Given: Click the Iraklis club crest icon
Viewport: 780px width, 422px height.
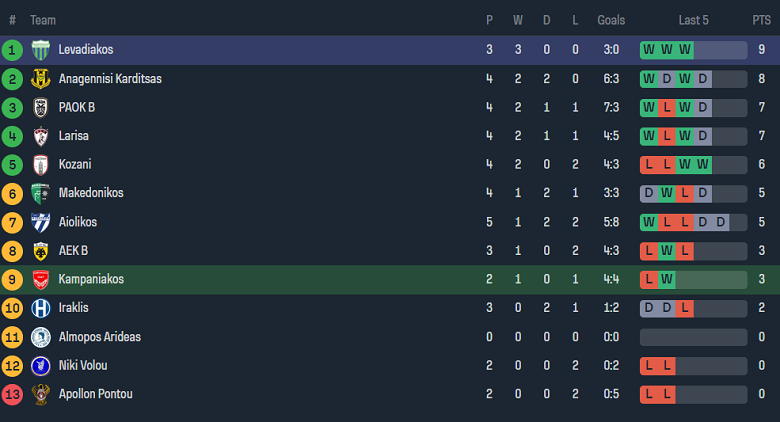Looking at the screenshot, I should tap(41, 308).
